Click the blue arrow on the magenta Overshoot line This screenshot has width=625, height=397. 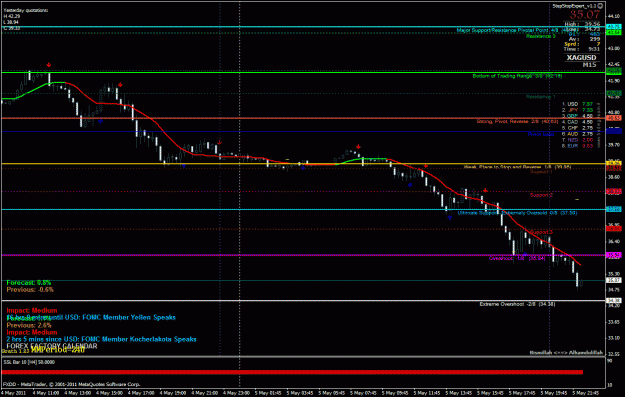525,254
